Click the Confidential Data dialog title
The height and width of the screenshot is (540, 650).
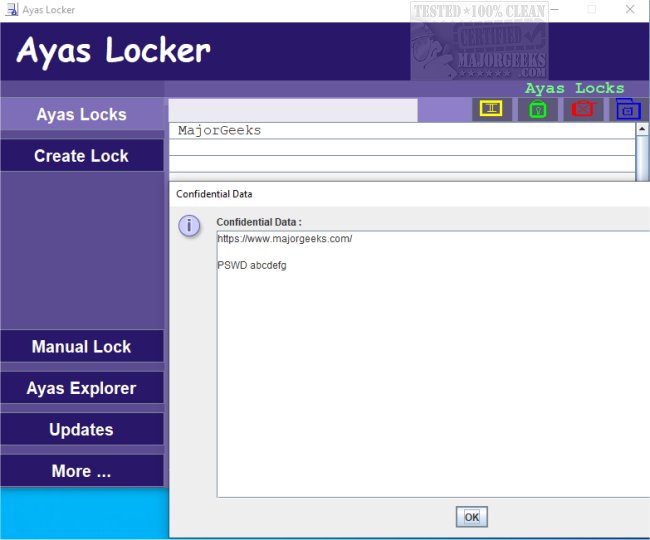coord(214,194)
